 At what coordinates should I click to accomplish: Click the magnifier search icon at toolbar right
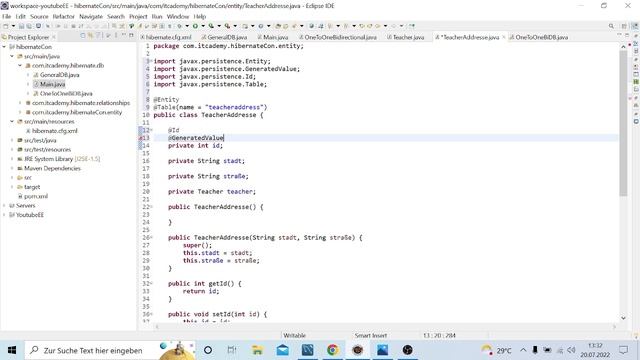coord(611,26)
